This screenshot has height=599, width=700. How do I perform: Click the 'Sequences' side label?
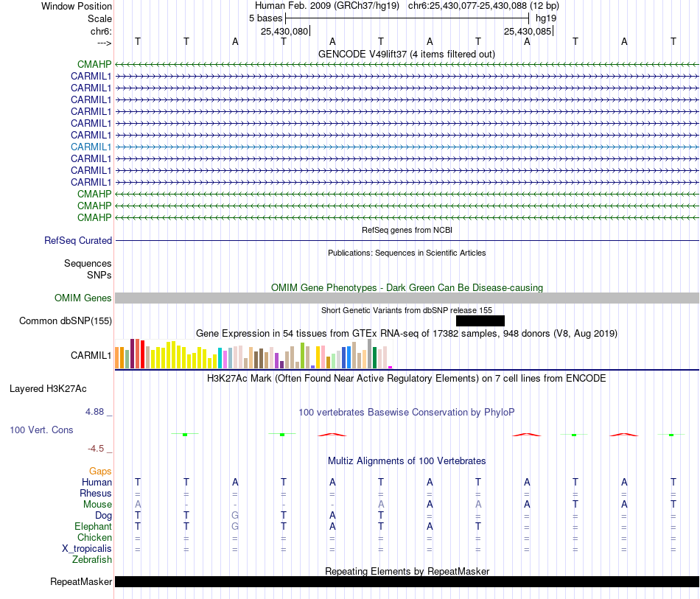tap(88, 263)
